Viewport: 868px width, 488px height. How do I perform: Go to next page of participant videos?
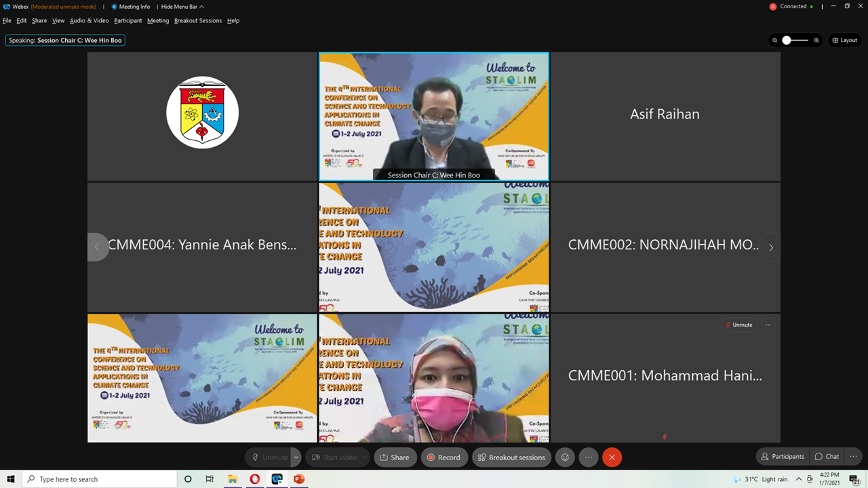(x=770, y=247)
